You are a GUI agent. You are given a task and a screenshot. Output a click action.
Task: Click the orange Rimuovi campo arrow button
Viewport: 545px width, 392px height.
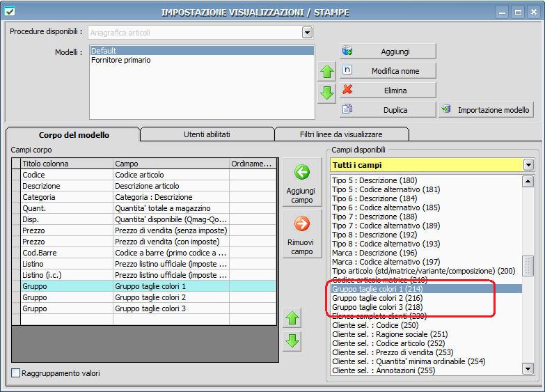(x=302, y=234)
